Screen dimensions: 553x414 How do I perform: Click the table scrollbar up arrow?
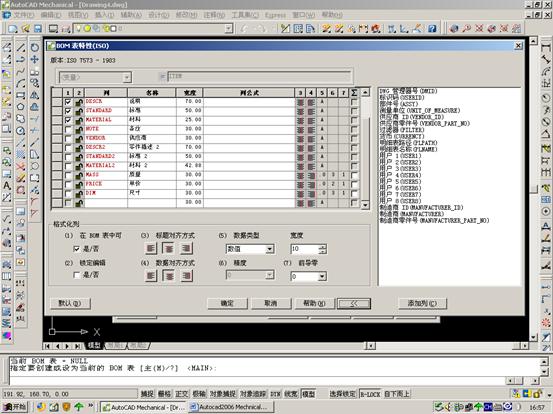click(x=365, y=92)
